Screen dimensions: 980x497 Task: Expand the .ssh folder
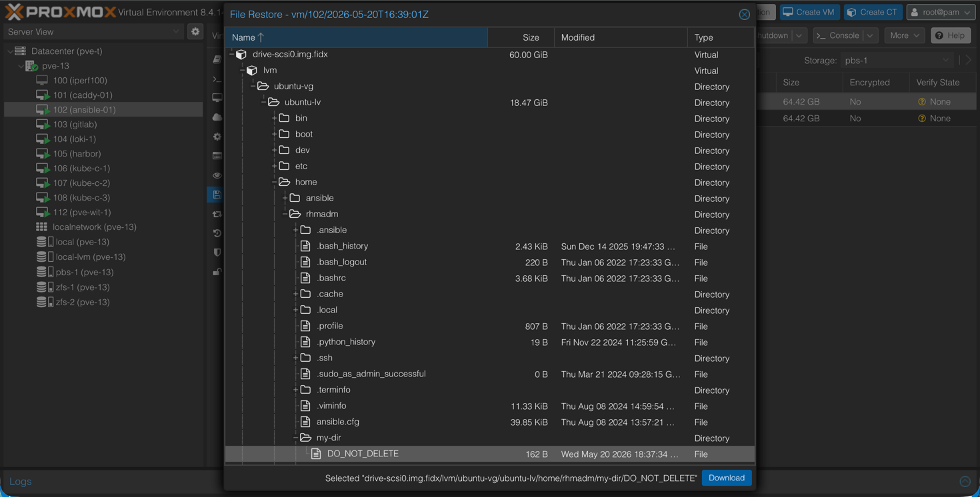295,358
